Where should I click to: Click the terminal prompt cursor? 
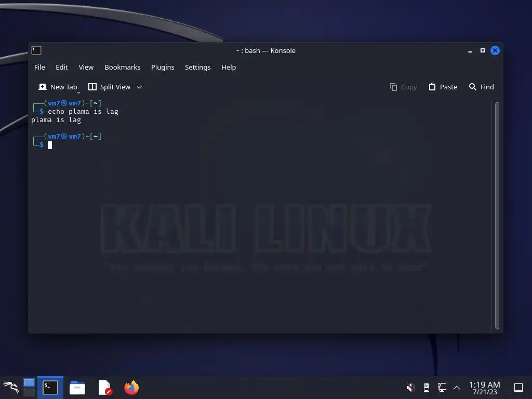50,145
